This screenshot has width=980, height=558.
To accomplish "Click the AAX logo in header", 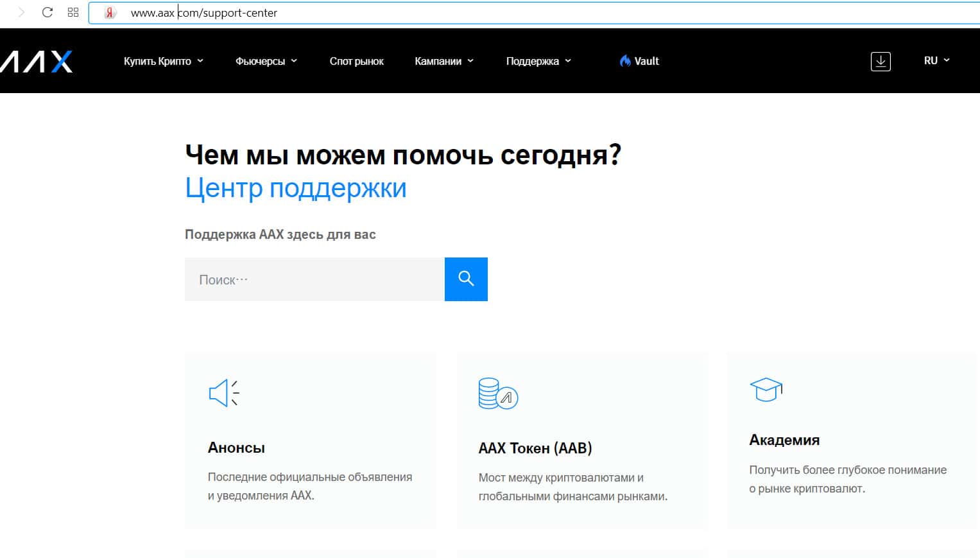I will pyautogui.click(x=37, y=62).
